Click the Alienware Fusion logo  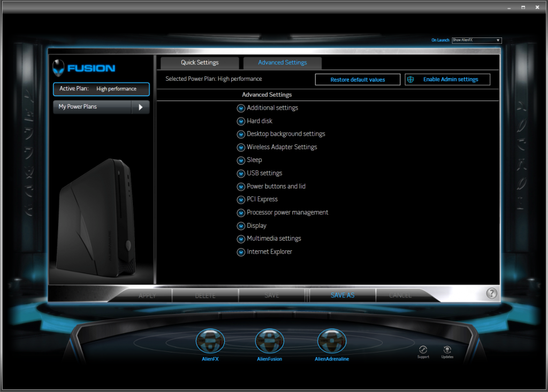click(84, 68)
